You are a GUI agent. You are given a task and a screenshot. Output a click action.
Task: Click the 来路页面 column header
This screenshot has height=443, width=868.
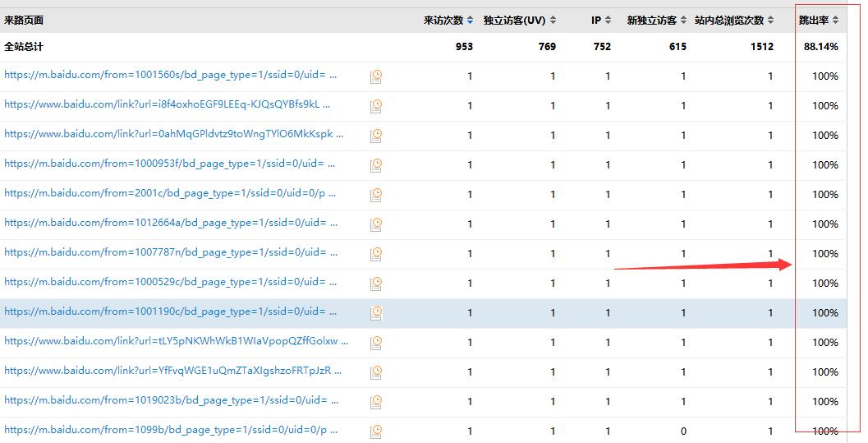coord(24,21)
